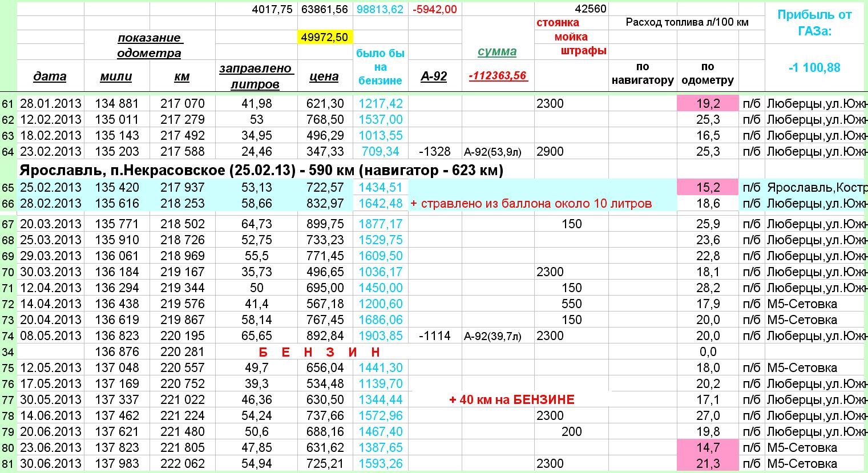The image size is (868, 473).
Task: Select the было бы на бензине header
Action: 380,67
